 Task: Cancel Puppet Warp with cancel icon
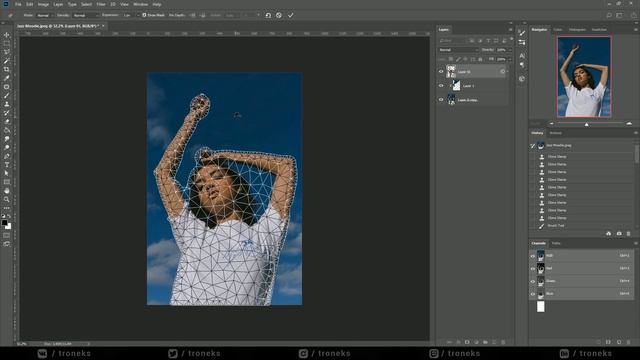279,15
